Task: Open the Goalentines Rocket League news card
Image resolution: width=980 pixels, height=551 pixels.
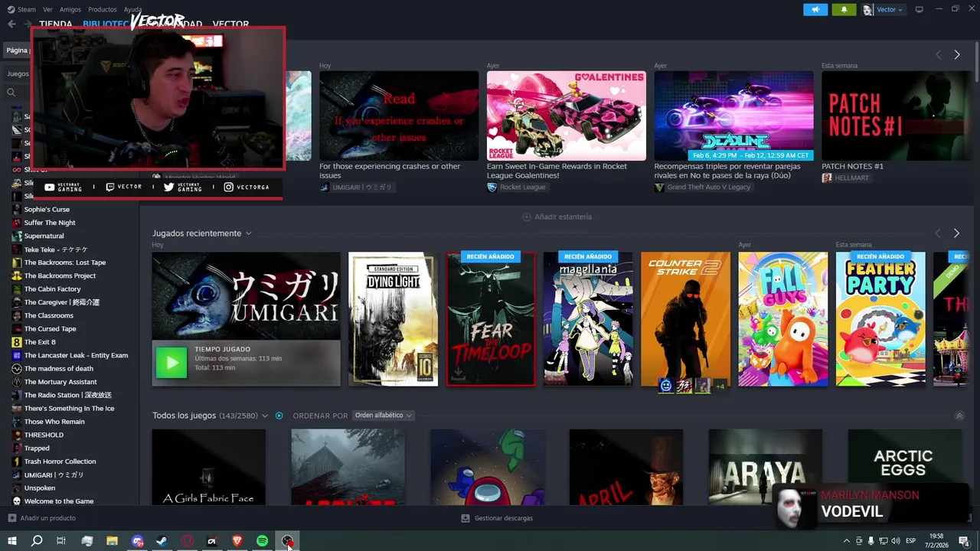Action: [566, 116]
